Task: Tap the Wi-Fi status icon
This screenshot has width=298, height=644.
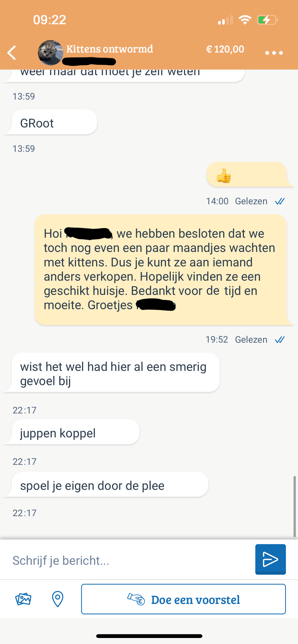Action: tap(245, 20)
